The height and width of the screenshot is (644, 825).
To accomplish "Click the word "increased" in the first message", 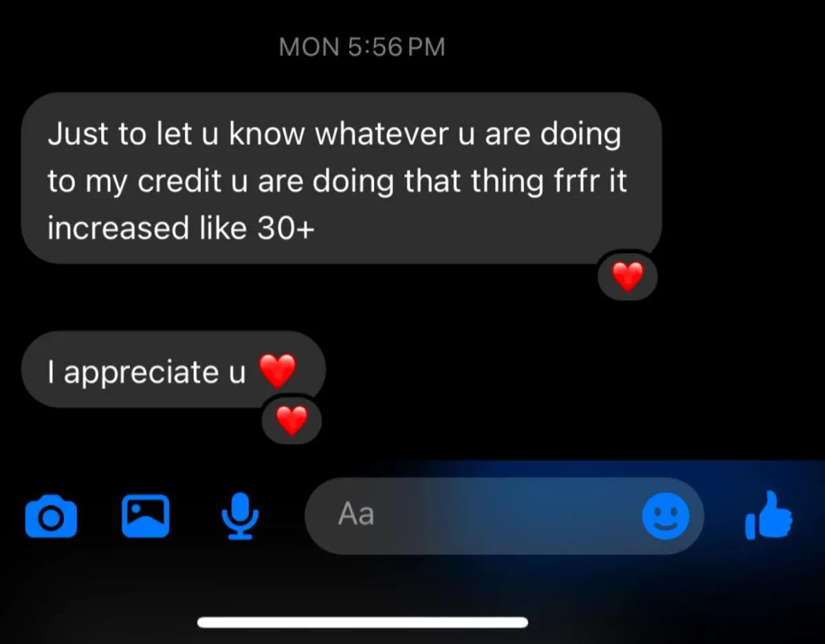I will 118,228.
